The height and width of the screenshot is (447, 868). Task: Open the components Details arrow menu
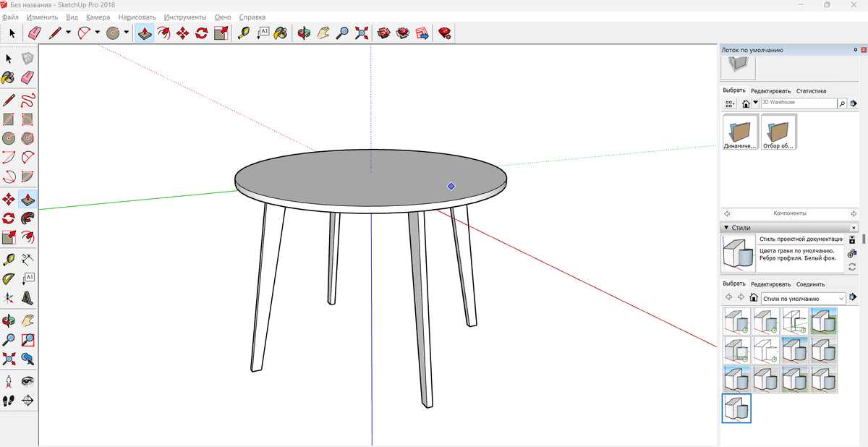click(853, 103)
